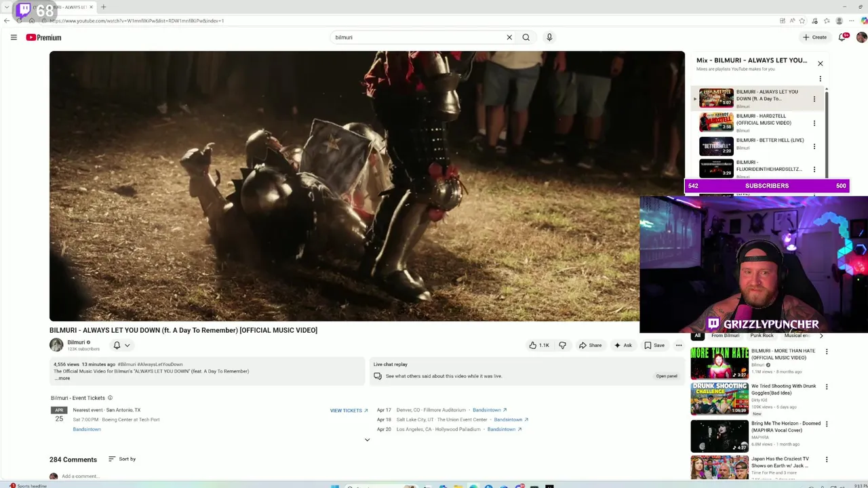Open Bandsintown link for Salt Lake City show
The height and width of the screenshot is (488, 868).
(x=511, y=420)
